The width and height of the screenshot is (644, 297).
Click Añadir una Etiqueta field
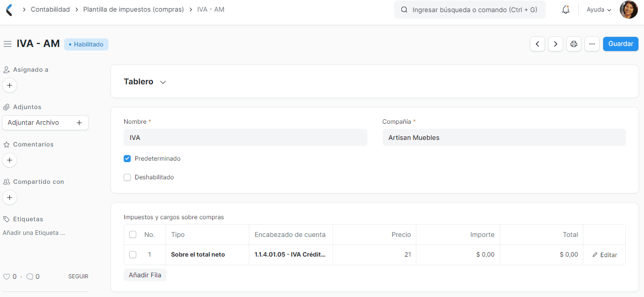34,233
